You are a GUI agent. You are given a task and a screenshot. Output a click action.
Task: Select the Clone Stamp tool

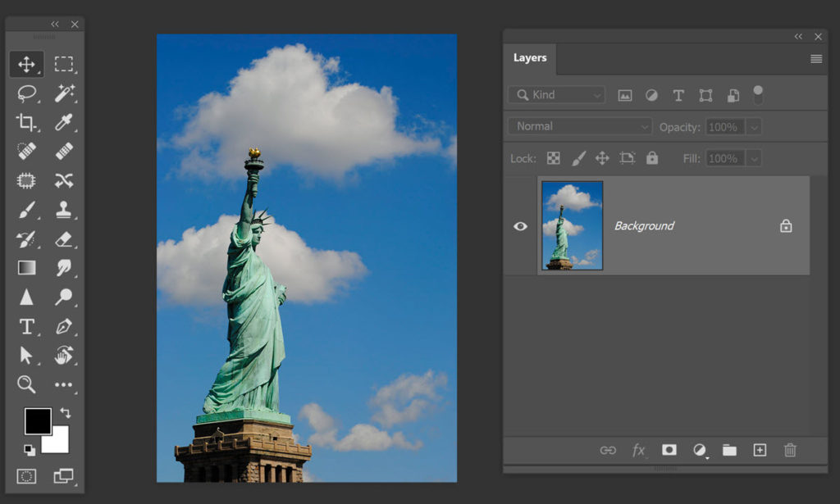click(64, 210)
